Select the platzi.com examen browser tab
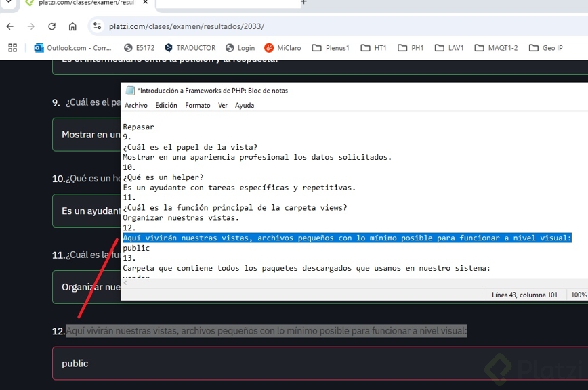The width and height of the screenshot is (588, 390). pos(86,3)
